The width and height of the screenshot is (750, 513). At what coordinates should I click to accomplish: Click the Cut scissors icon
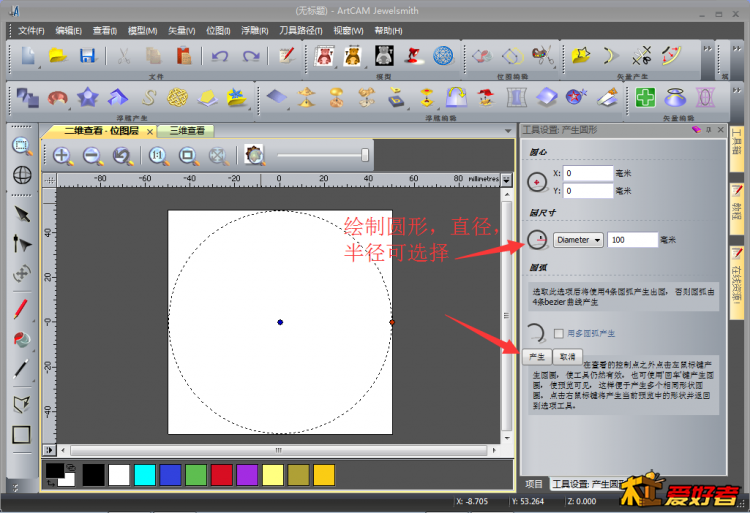pyautogui.click(x=124, y=56)
